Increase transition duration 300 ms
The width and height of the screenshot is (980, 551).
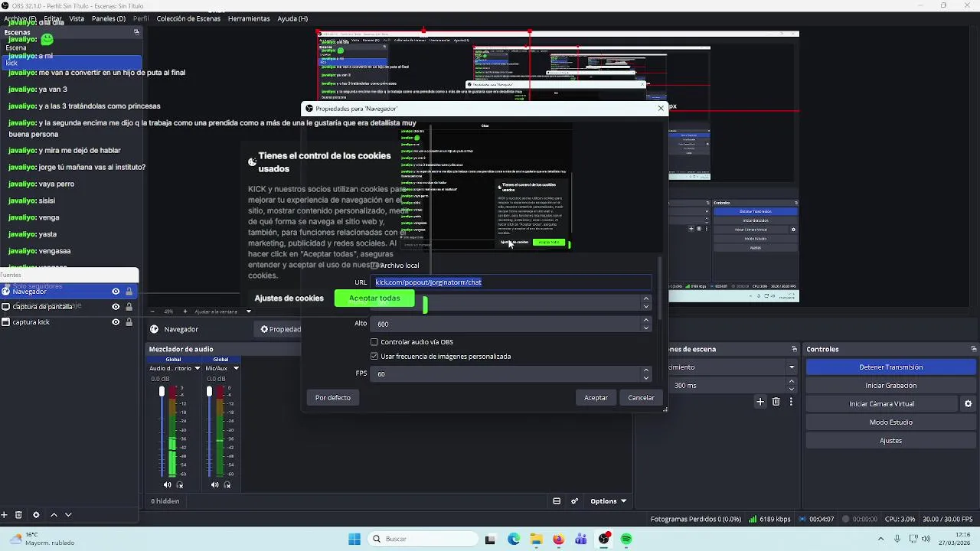pyautogui.click(x=792, y=383)
